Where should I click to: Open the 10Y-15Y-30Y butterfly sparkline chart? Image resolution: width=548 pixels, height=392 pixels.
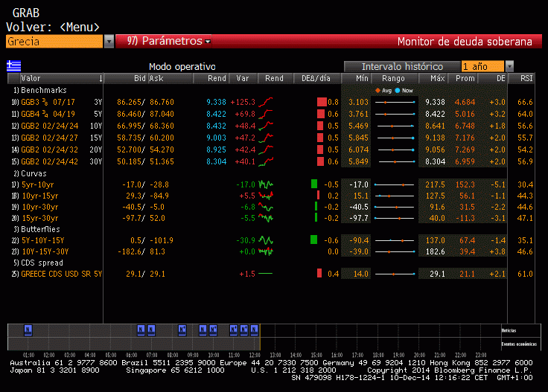coord(266,251)
